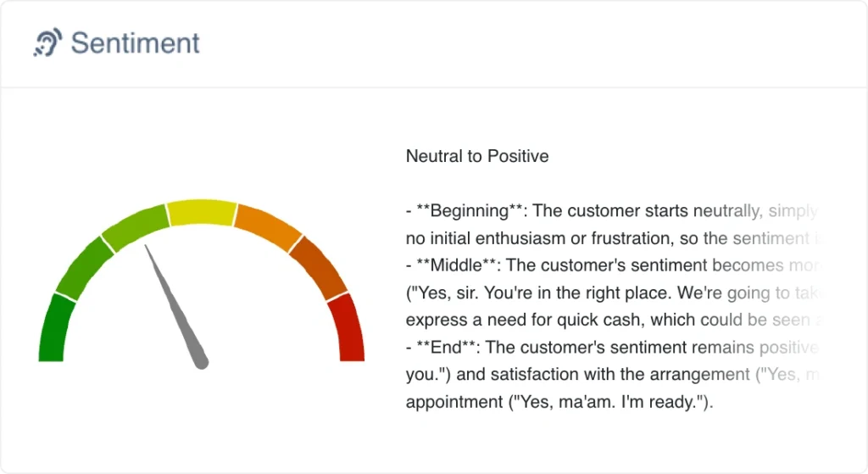Select the yellow gauge segment
868x474 pixels.
coord(202,213)
